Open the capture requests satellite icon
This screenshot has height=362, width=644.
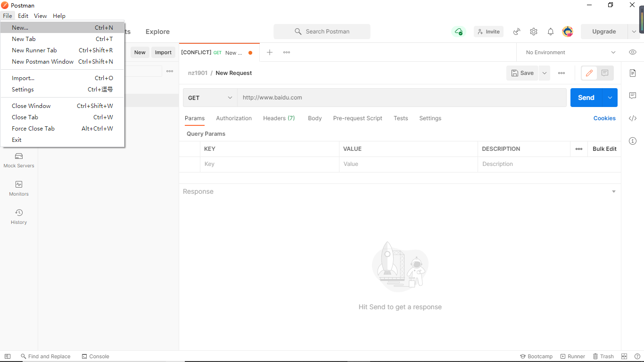click(517, 32)
